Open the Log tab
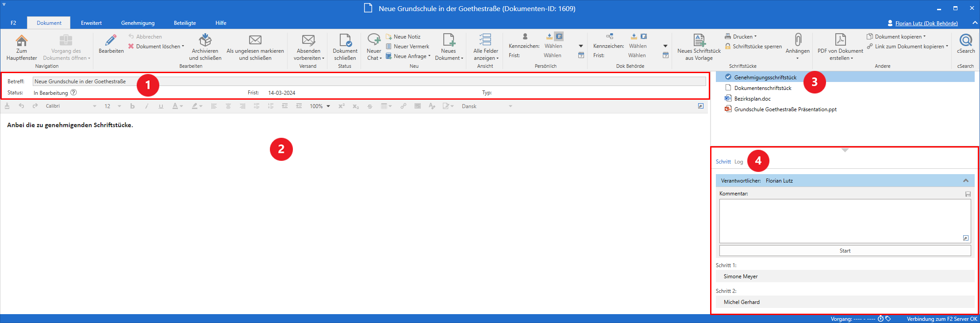 click(738, 162)
